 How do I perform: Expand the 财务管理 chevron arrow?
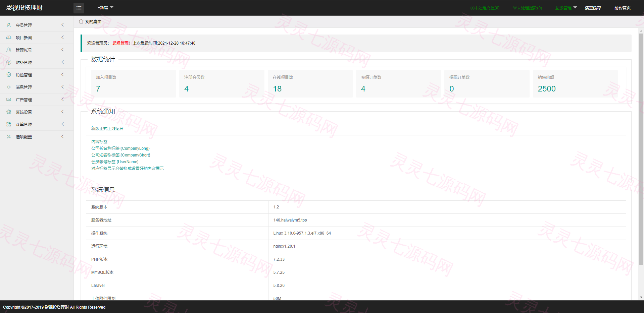click(x=62, y=62)
